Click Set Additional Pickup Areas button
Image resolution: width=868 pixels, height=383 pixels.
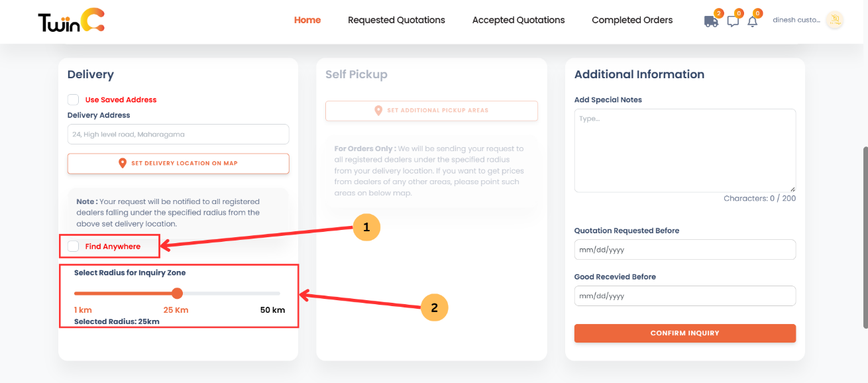[431, 111]
